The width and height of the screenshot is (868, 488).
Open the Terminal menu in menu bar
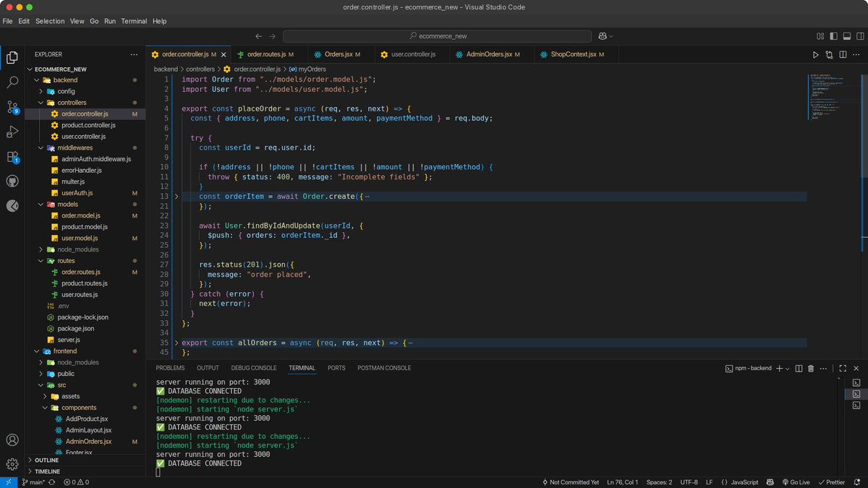tap(134, 21)
